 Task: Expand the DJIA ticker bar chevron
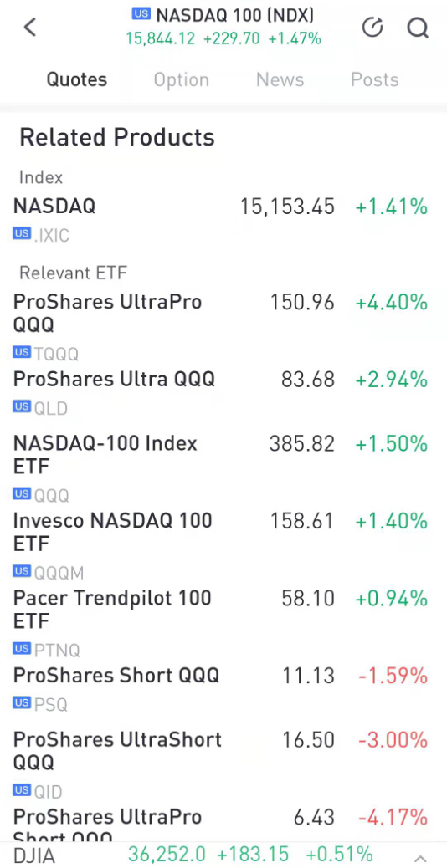(420, 858)
